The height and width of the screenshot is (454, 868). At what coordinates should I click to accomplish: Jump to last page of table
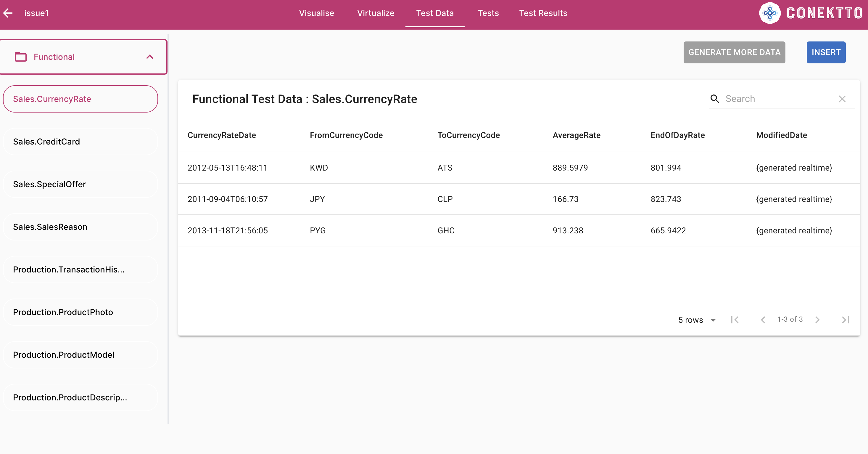coord(846,320)
